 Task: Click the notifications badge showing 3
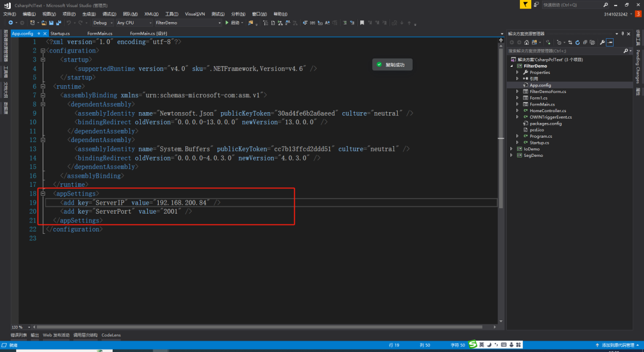coord(637,14)
